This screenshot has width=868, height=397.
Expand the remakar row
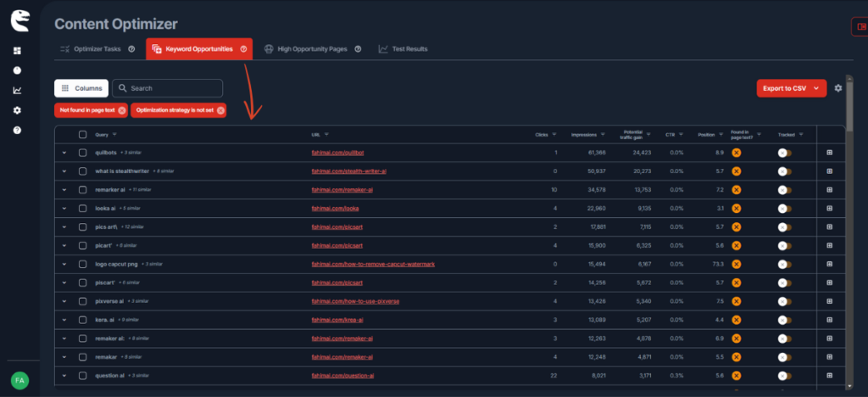pyautogui.click(x=64, y=357)
